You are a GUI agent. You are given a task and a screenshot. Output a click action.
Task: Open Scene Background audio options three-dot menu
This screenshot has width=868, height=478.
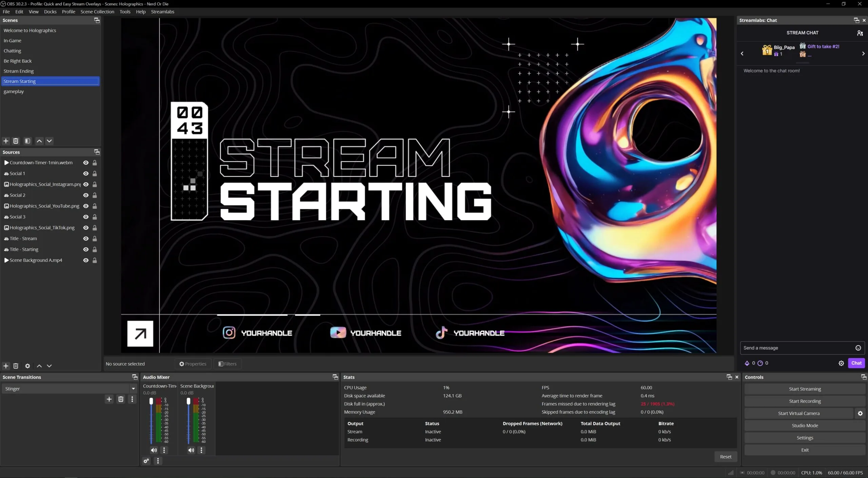[201, 450]
